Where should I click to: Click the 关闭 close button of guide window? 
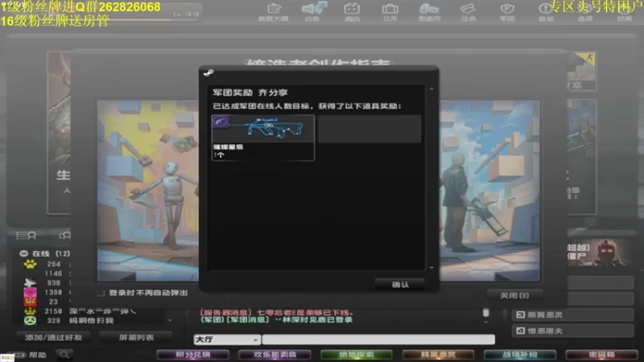coord(514,295)
